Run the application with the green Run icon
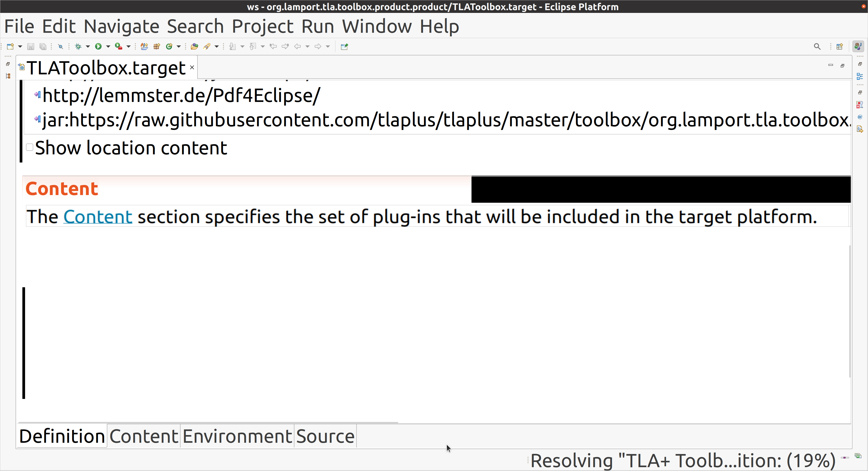The height and width of the screenshot is (471, 868). coord(99,47)
